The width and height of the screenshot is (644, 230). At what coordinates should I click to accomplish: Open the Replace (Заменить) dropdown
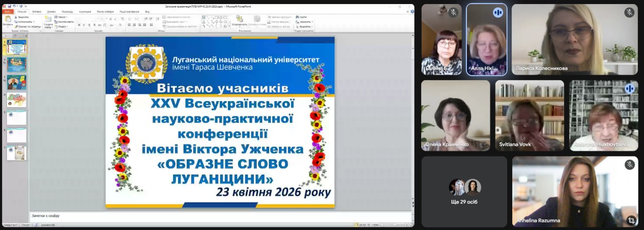[x=305, y=22]
